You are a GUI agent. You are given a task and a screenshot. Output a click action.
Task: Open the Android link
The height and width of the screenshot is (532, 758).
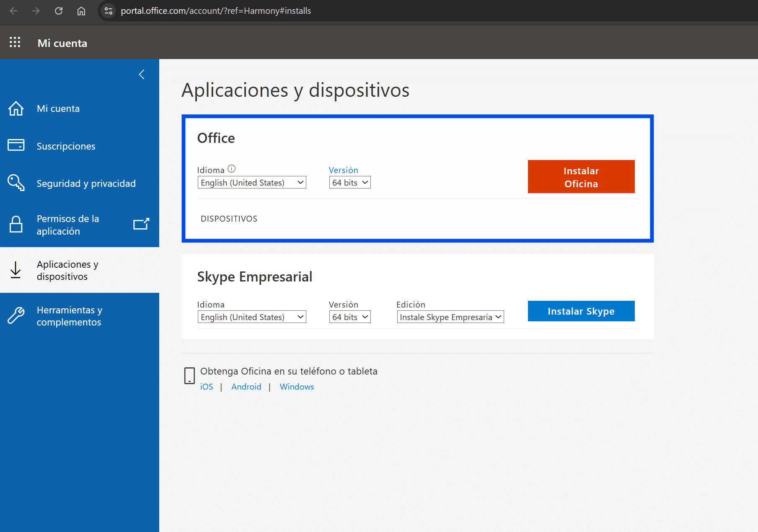click(246, 387)
